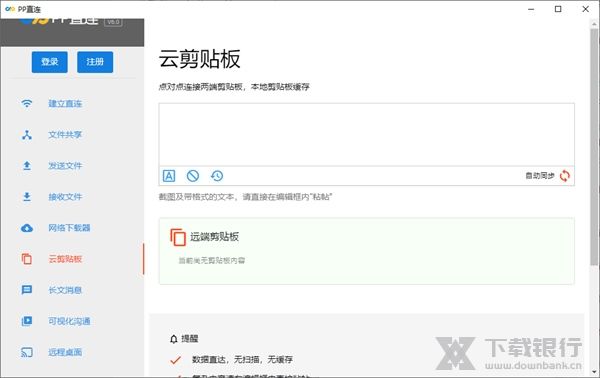Click the 自动同步 label
This screenshot has height=378, width=600.
tap(540, 176)
